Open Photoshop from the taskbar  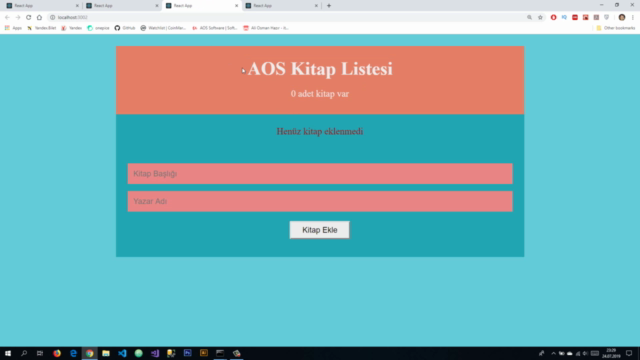pyautogui.click(x=187, y=353)
